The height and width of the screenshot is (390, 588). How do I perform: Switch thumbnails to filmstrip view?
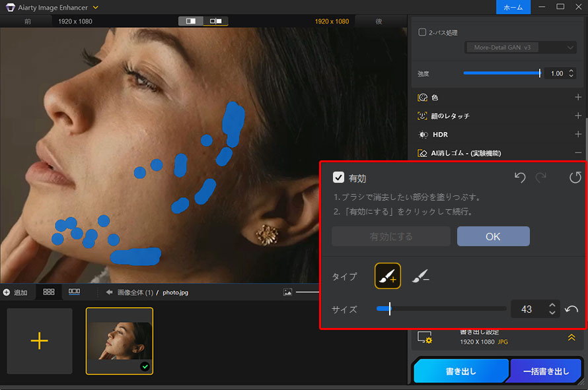click(73, 292)
